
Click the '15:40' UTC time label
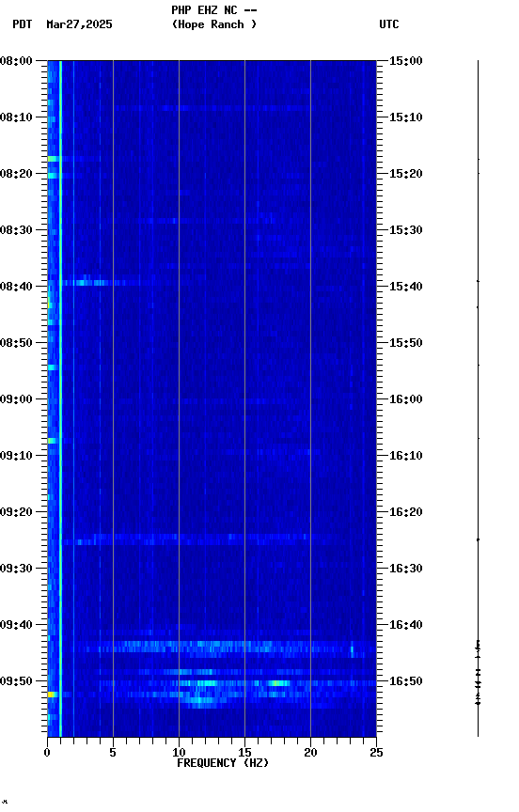coord(406,287)
